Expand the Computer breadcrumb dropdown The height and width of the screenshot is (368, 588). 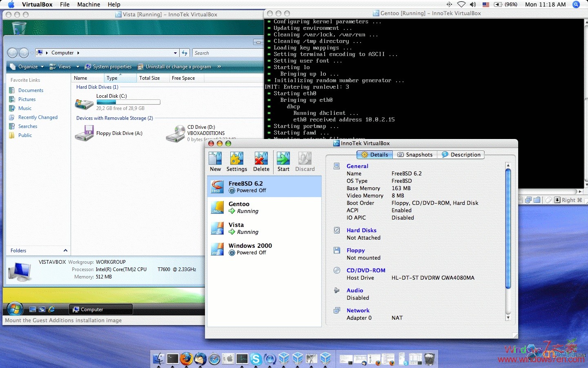175,53
